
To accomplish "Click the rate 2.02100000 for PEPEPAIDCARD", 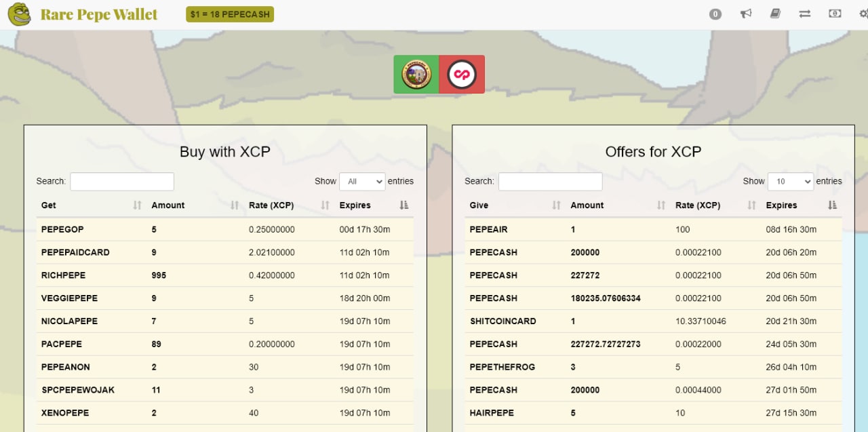I will click(x=272, y=252).
